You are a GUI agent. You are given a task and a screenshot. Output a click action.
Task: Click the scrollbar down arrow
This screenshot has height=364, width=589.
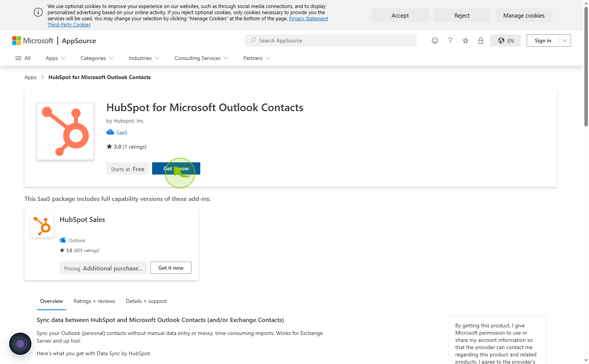tap(586, 361)
